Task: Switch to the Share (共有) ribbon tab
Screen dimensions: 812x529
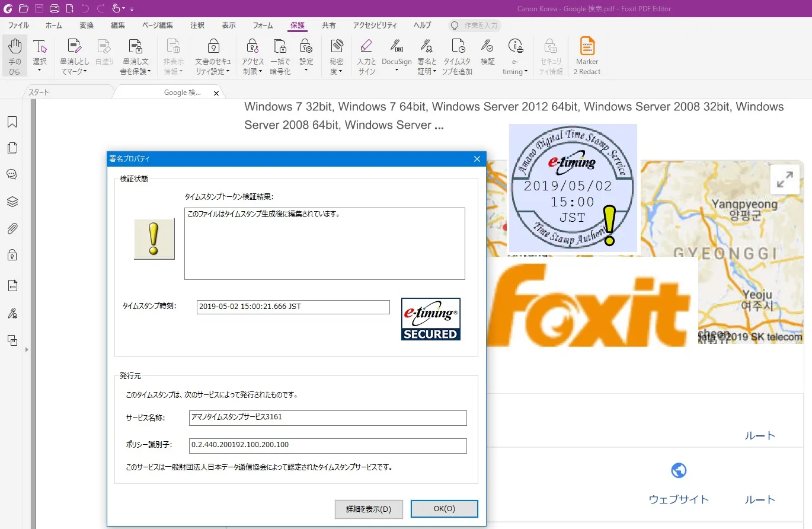Action: pyautogui.click(x=328, y=26)
